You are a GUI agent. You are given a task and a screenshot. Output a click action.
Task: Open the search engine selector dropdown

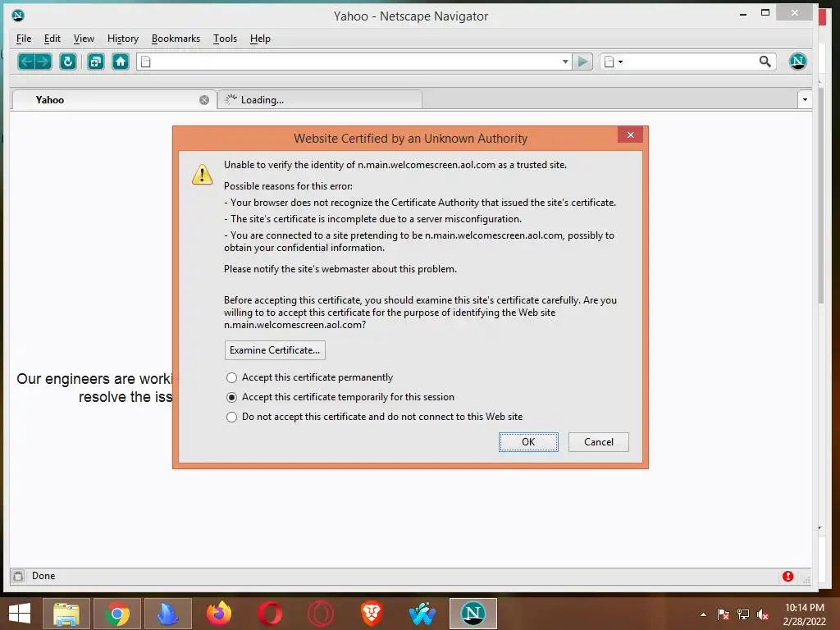tap(614, 62)
